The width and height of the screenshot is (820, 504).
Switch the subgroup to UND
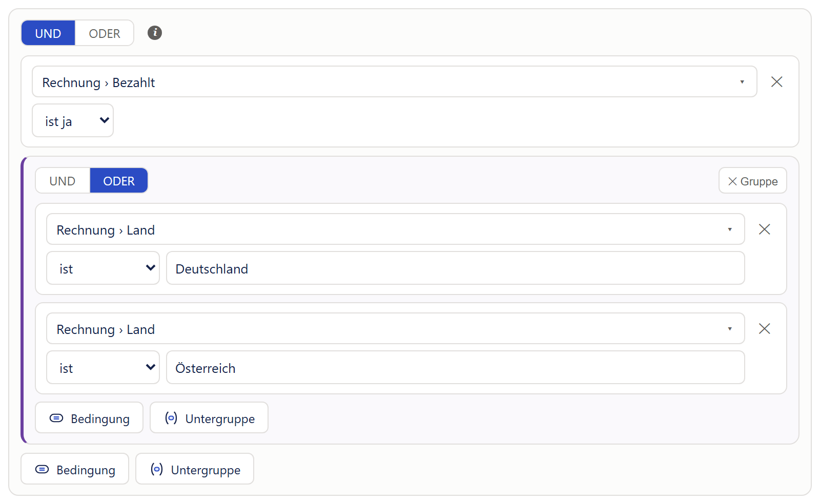tap(63, 181)
